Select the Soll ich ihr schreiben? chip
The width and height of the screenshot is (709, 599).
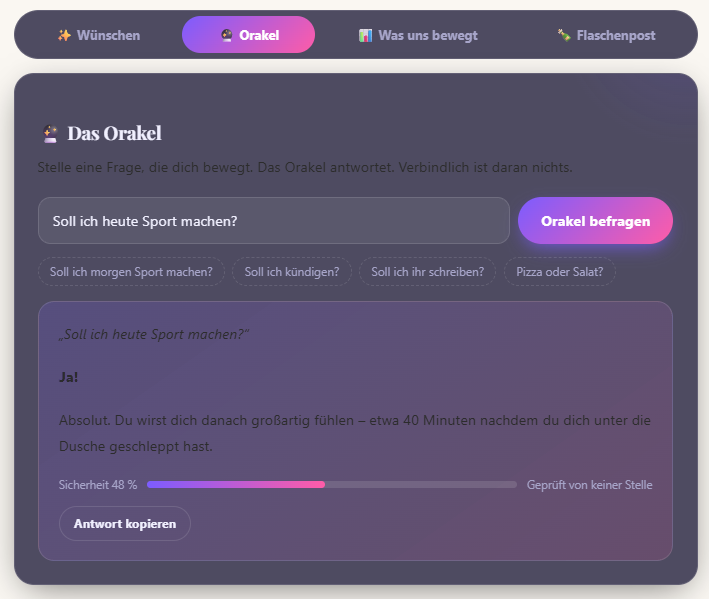(427, 272)
